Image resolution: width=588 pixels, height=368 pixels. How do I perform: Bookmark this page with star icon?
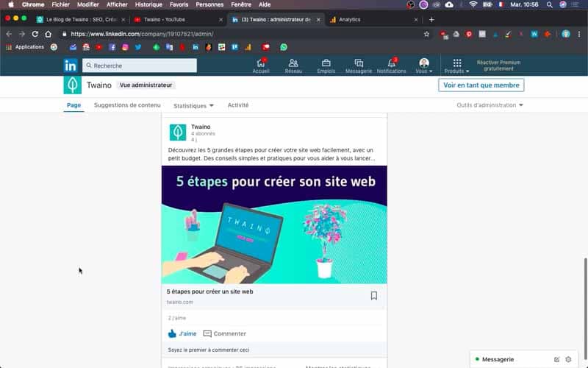tap(426, 34)
